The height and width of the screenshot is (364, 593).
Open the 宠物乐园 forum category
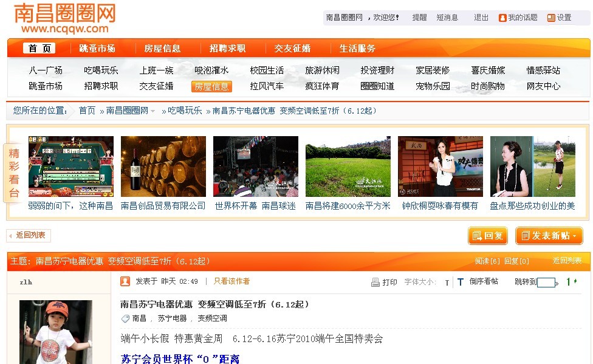click(x=433, y=86)
